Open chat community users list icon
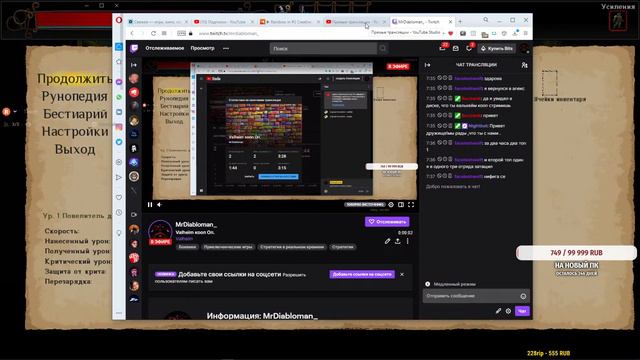 point(524,65)
